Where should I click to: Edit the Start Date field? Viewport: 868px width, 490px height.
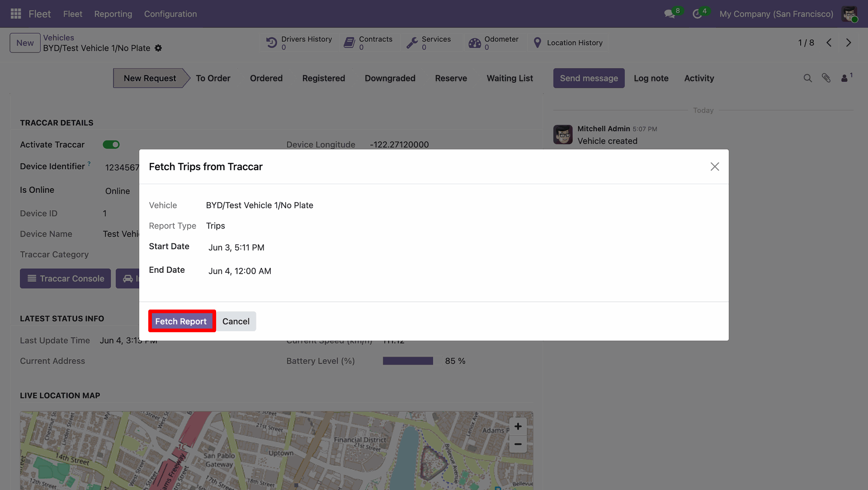(236, 247)
